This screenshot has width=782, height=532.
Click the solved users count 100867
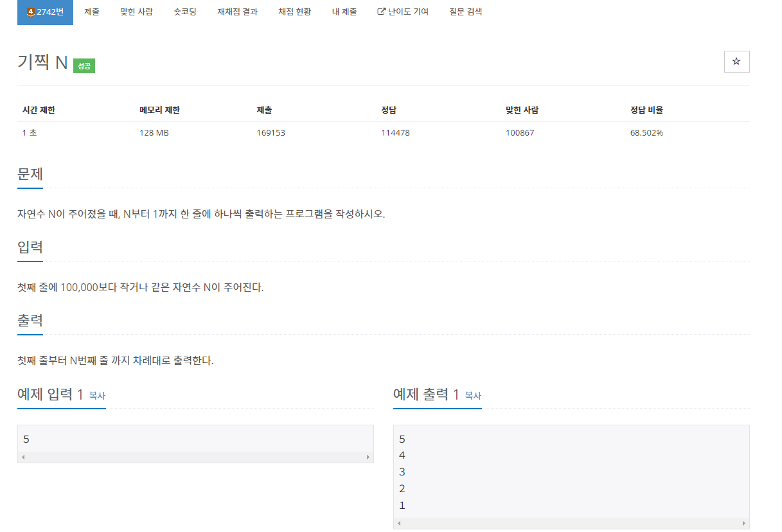[520, 133]
